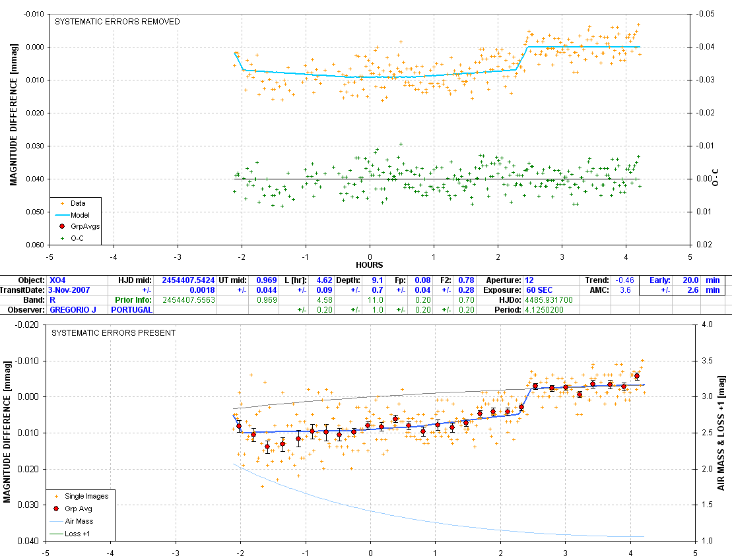Image resolution: width=732 pixels, height=560 pixels.
Task: Click the Fp value "0.08"
Action: pos(422,280)
